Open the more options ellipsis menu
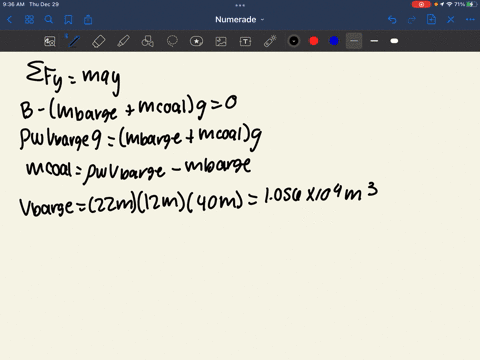Image resolution: width=480 pixels, height=360 pixels. pos(470,20)
